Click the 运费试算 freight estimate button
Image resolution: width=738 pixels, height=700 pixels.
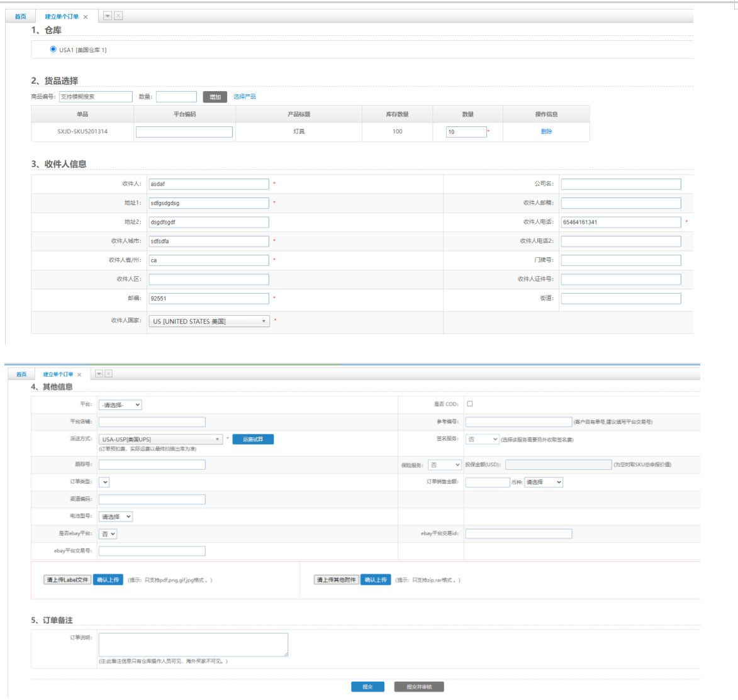coord(253,440)
